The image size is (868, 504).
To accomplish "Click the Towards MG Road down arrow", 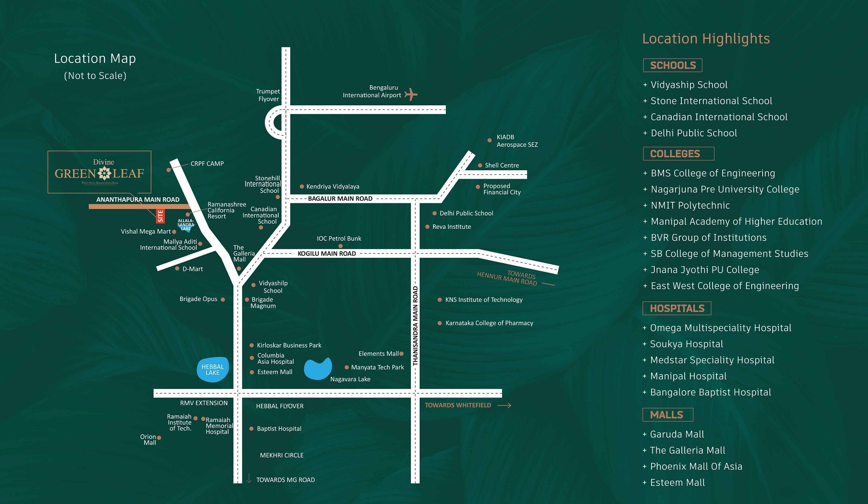I will (249, 478).
